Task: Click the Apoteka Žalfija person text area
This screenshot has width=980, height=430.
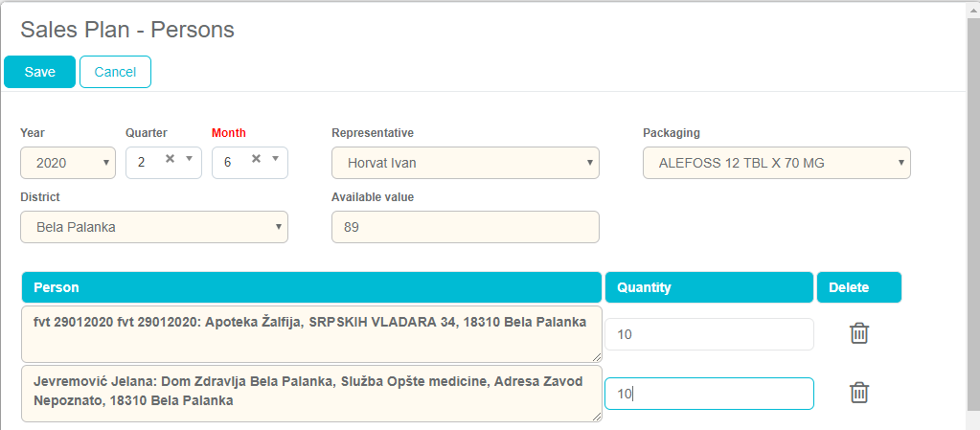Action: [x=310, y=333]
